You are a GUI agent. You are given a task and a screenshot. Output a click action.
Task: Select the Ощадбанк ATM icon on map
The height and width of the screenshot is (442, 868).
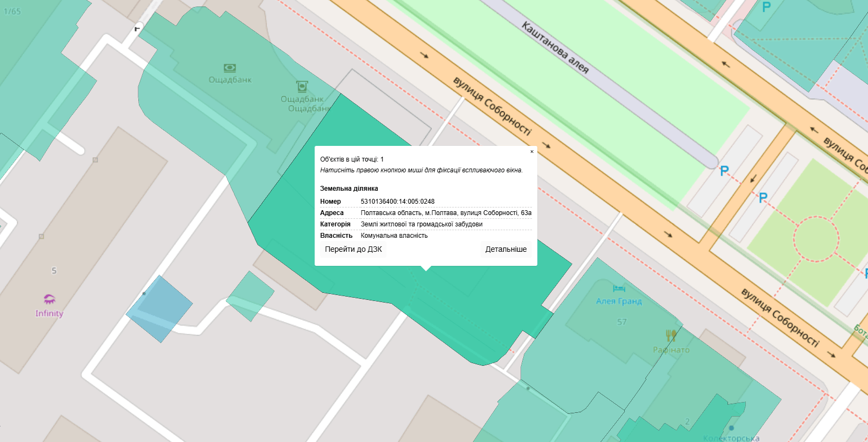[302, 86]
